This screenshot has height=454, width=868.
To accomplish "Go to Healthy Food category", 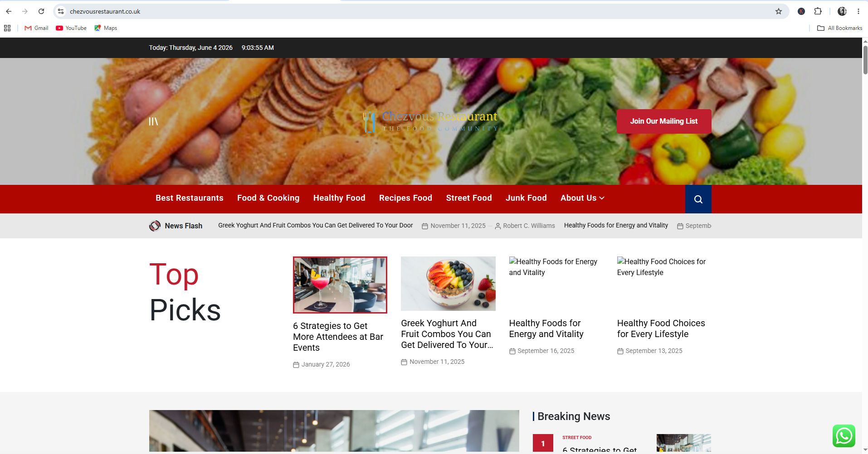I will [339, 198].
